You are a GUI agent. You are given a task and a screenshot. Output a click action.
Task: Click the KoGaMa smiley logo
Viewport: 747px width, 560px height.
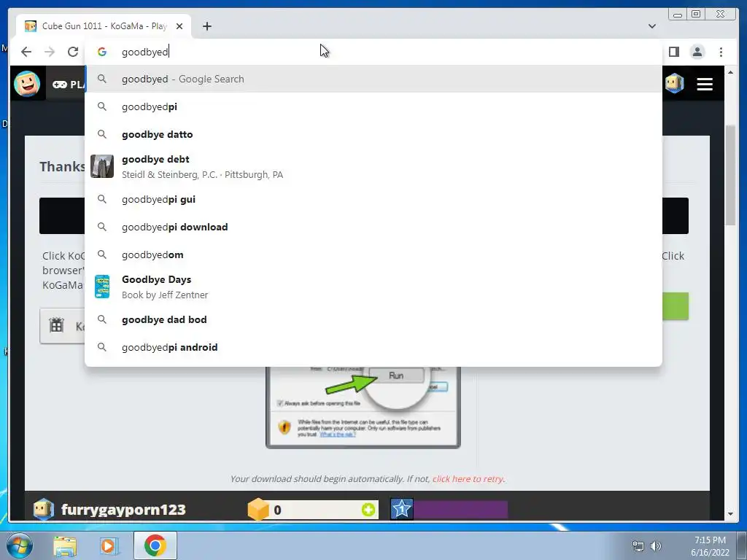click(x=27, y=84)
